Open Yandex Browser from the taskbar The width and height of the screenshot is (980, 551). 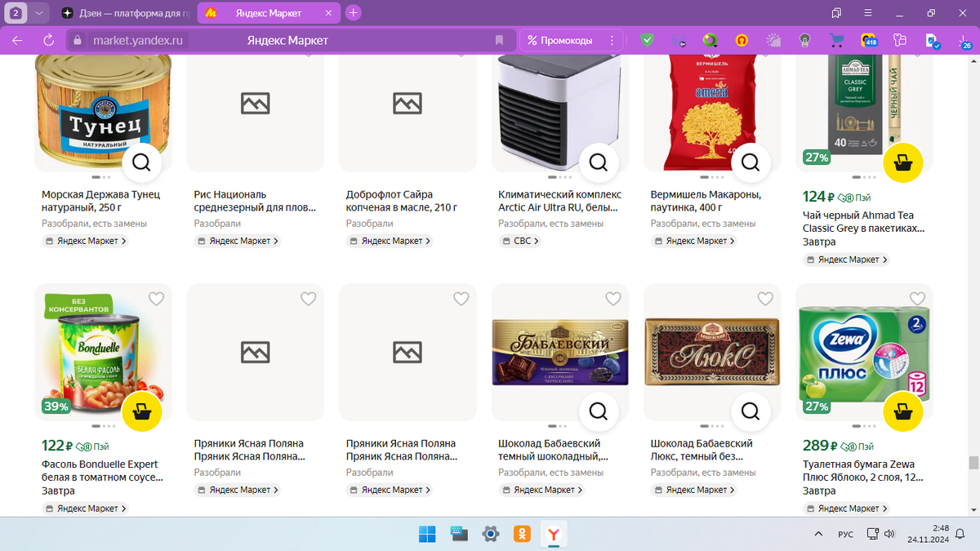555,535
